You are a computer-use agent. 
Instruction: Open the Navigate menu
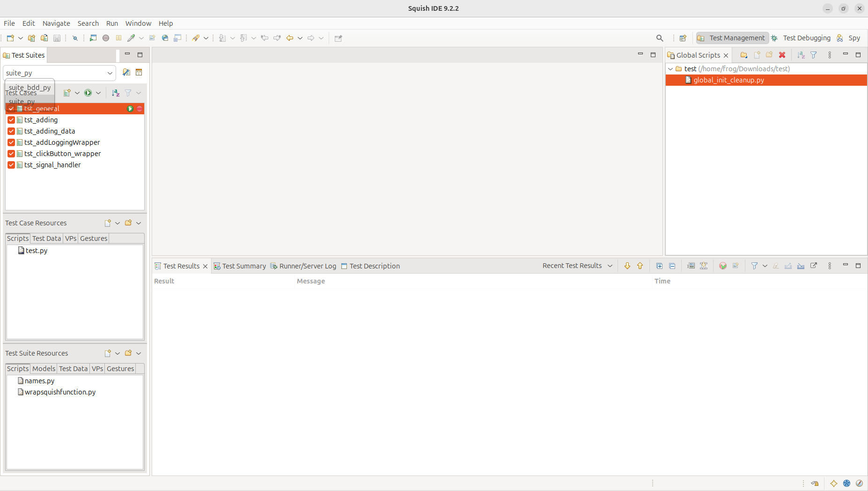[x=56, y=23]
